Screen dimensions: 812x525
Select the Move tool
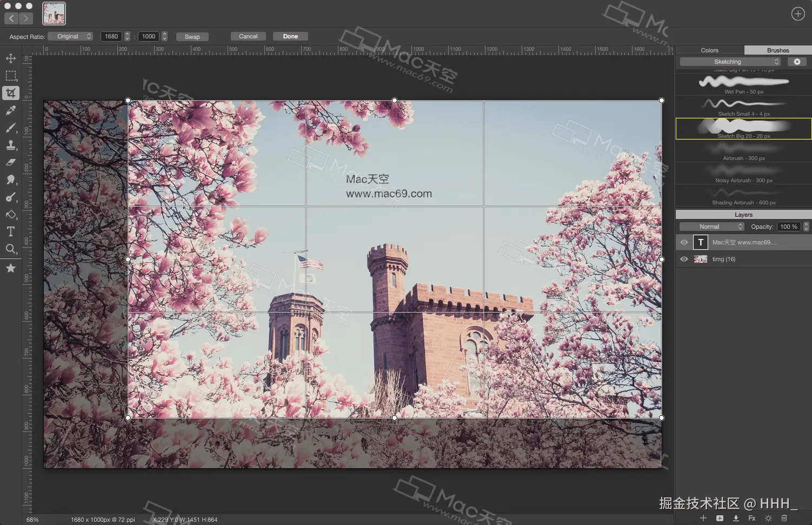pyautogui.click(x=11, y=58)
